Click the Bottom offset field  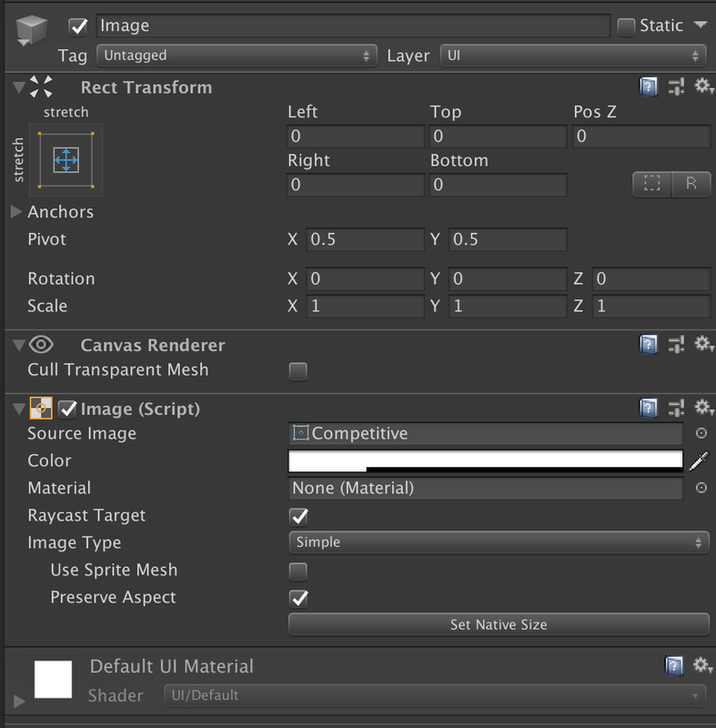pos(498,185)
